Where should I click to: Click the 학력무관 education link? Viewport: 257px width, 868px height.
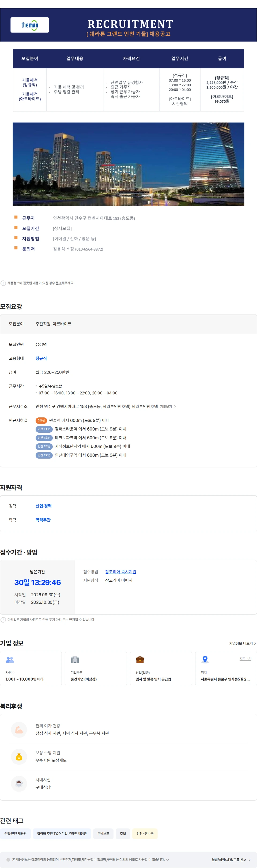point(43,520)
